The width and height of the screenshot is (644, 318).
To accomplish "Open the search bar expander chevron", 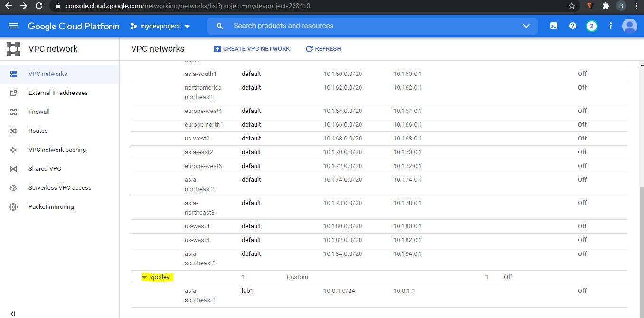I will coord(526,26).
